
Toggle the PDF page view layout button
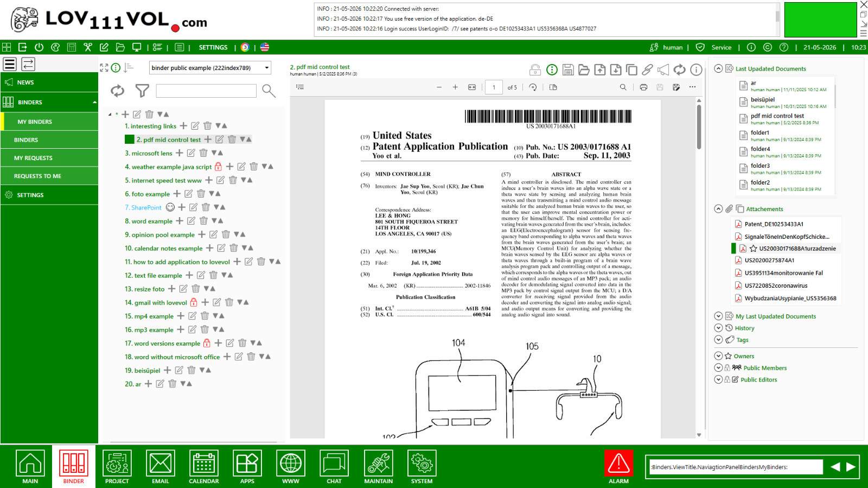(x=553, y=87)
